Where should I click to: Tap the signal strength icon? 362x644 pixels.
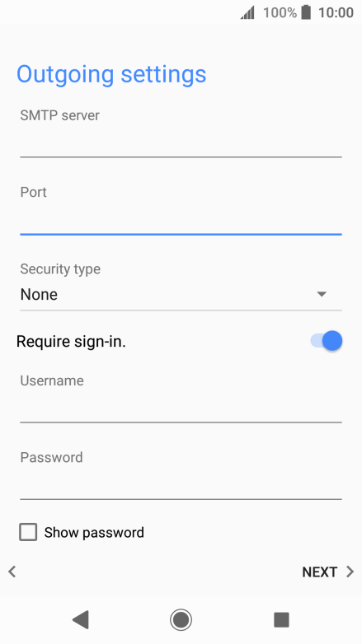tap(247, 12)
